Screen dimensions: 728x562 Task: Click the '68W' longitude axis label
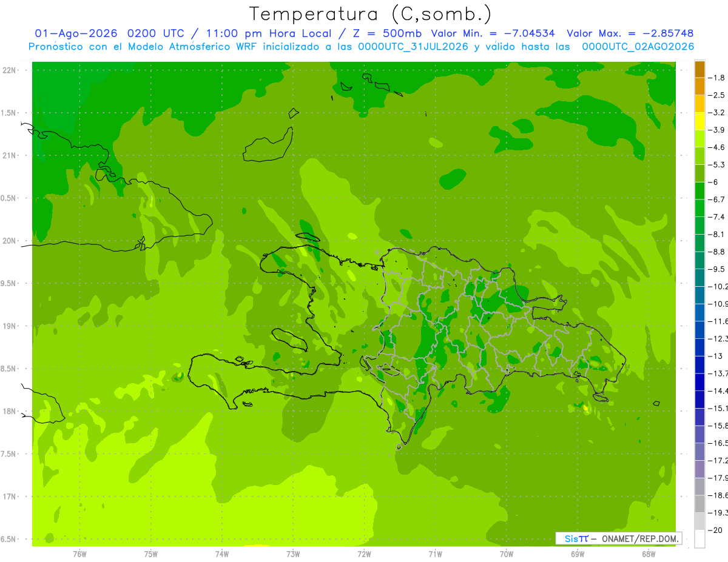(x=648, y=554)
